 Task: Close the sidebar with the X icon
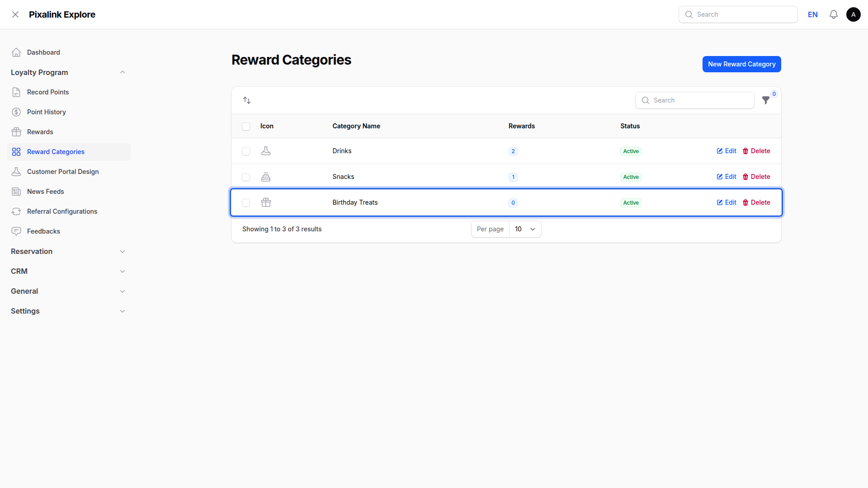pyautogui.click(x=15, y=14)
